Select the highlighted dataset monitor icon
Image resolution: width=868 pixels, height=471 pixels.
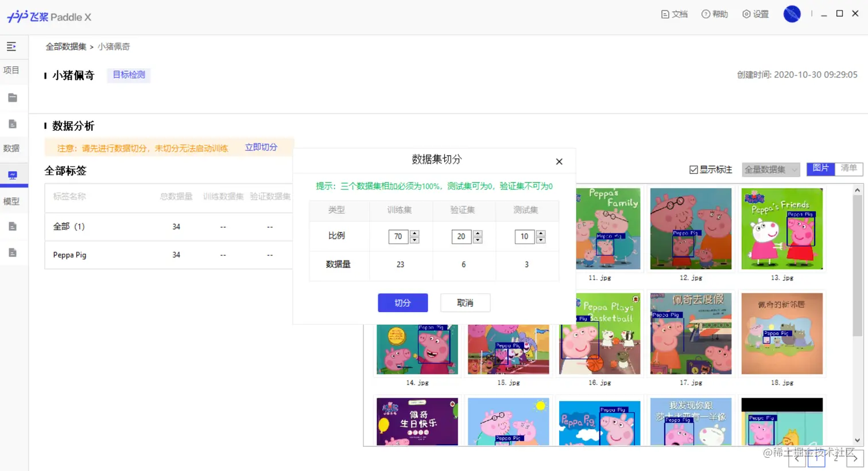tap(13, 175)
